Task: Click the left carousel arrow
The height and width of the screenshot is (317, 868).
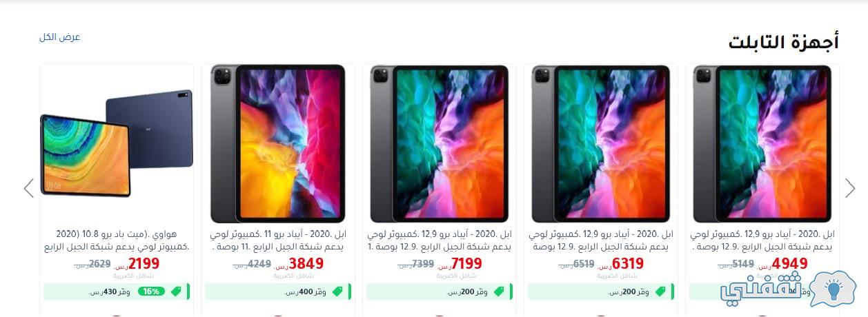Action: pos(28,188)
